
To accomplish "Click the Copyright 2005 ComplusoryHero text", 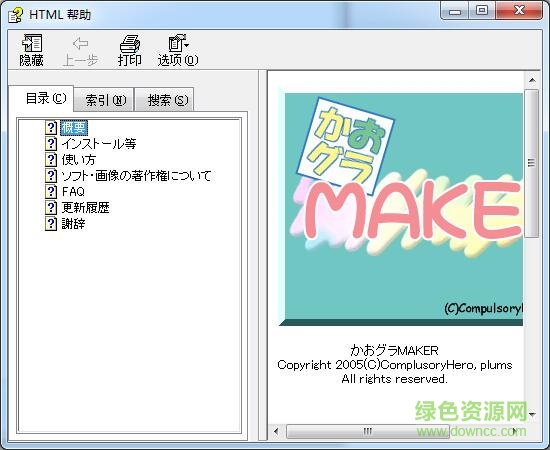I will click(x=395, y=365).
